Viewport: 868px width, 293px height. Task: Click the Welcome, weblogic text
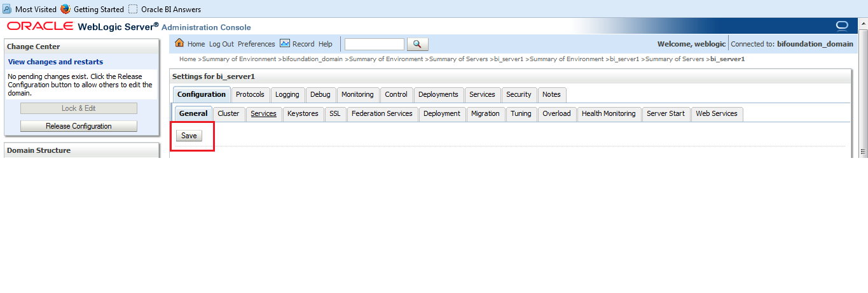point(691,44)
